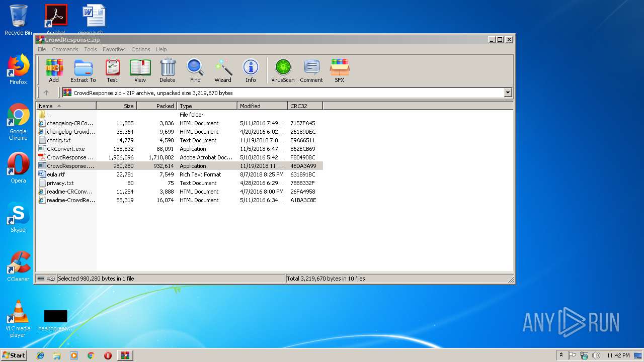Open Skype desktop shortcut
Viewport: 644px width, 362px height.
tap(18, 217)
